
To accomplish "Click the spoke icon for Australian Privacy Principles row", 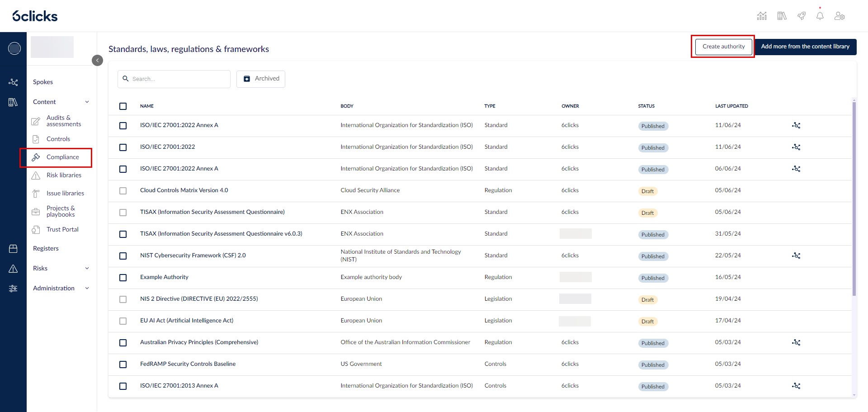I will [796, 342].
